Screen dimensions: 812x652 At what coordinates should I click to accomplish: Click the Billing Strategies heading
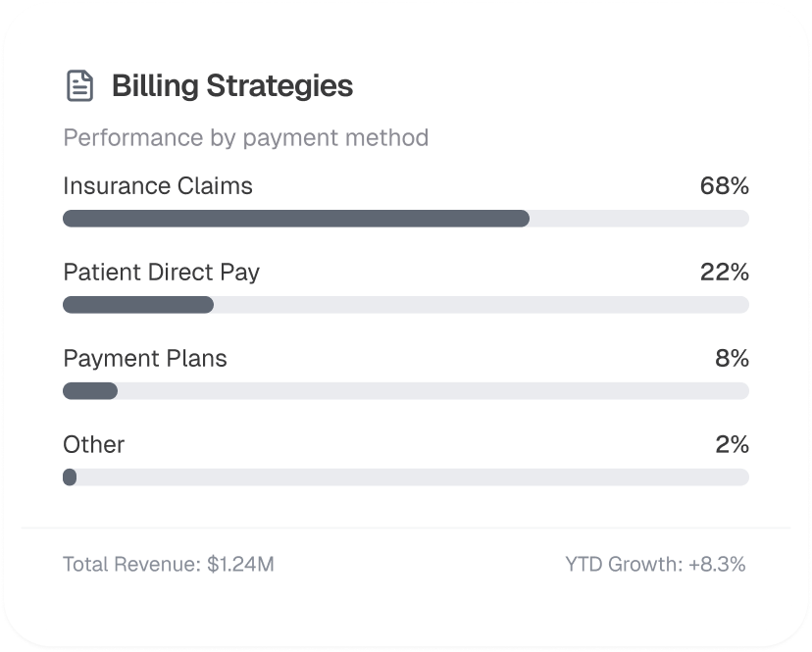[231, 86]
